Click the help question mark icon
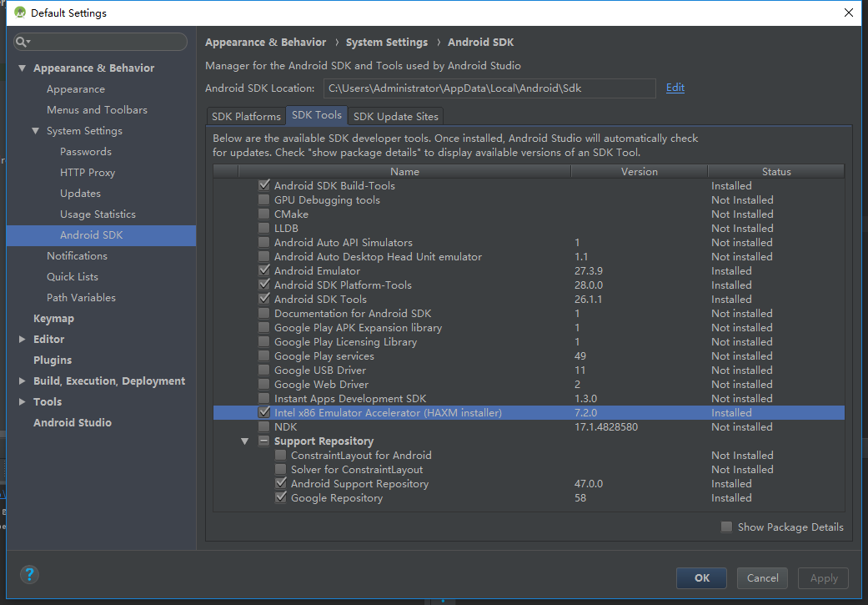Screen dimensions: 868x605 click(29, 574)
